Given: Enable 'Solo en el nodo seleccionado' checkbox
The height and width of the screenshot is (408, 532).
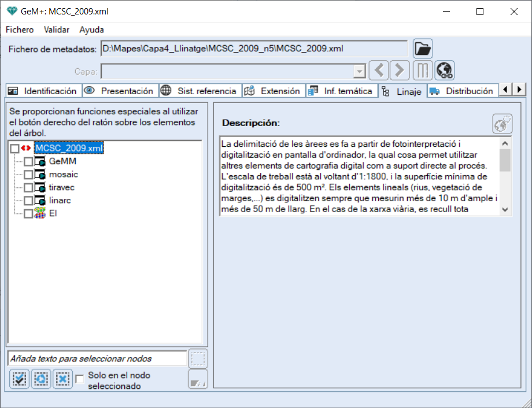Looking at the screenshot, I should 80,379.
